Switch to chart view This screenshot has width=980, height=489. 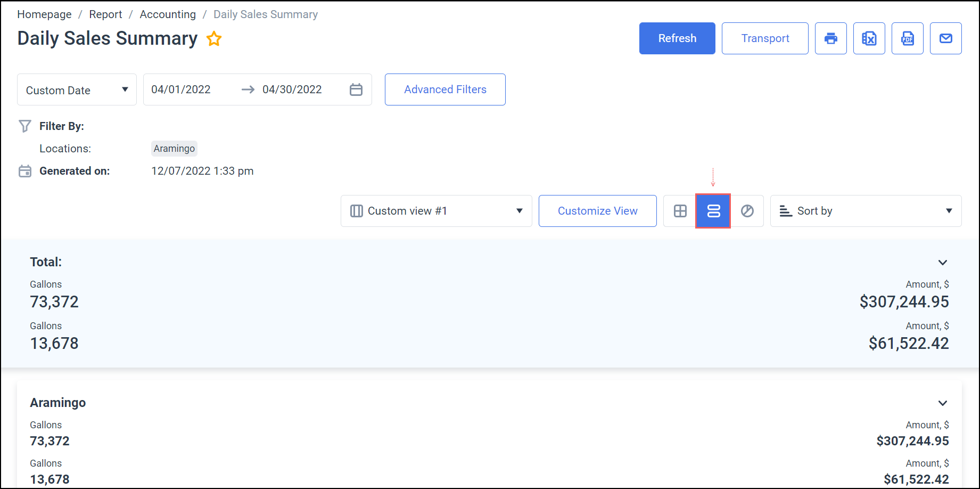(x=747, y=211)
